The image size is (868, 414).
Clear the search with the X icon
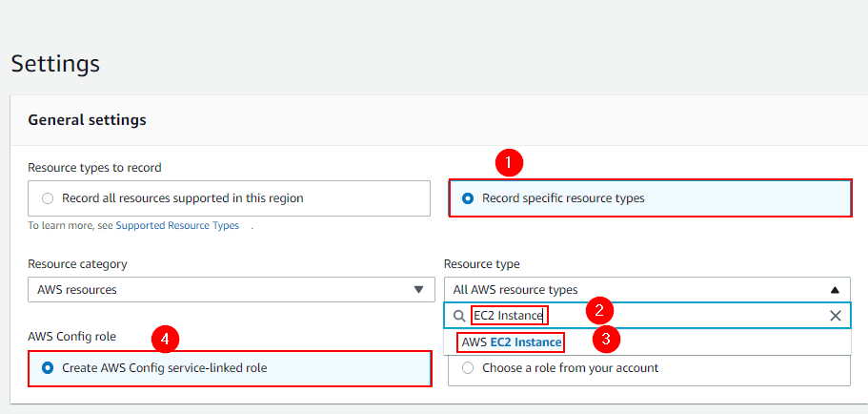(x=835, y=316)
